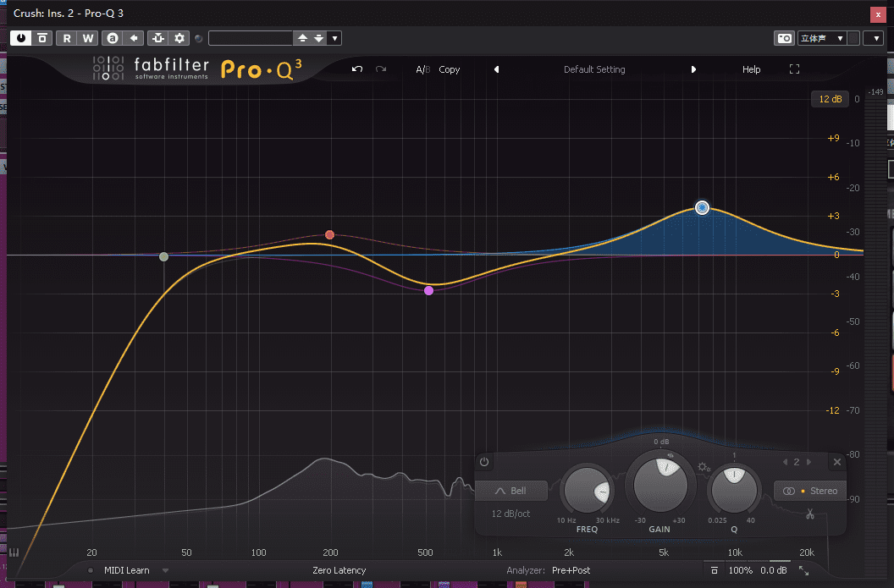Open the Analyzer Pre+Post settings

point(571,570)
